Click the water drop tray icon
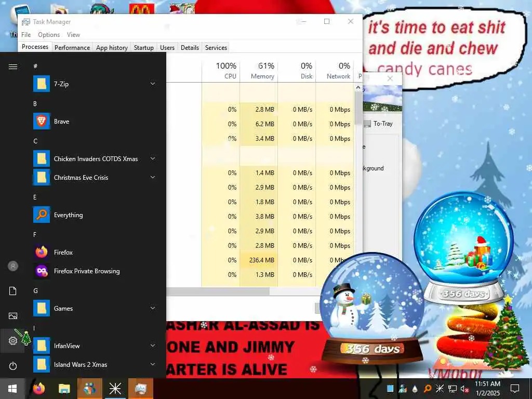This screenshot has height=399, width=532. (415, 389)
